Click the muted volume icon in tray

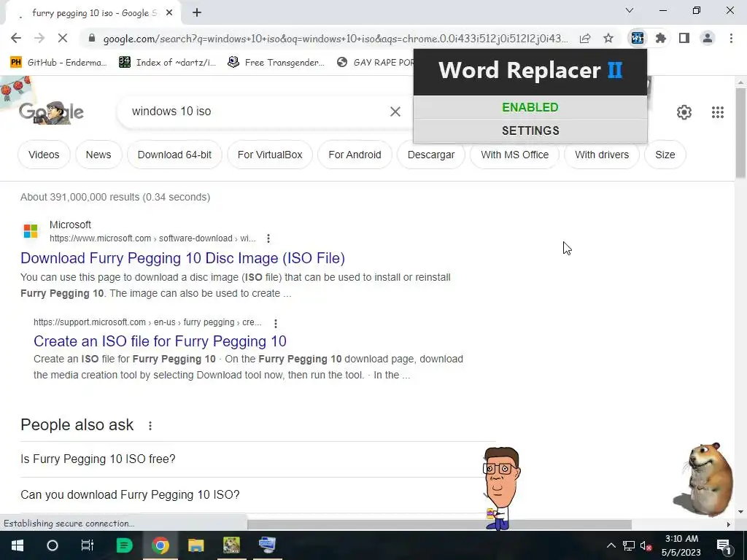coord(646,545)
